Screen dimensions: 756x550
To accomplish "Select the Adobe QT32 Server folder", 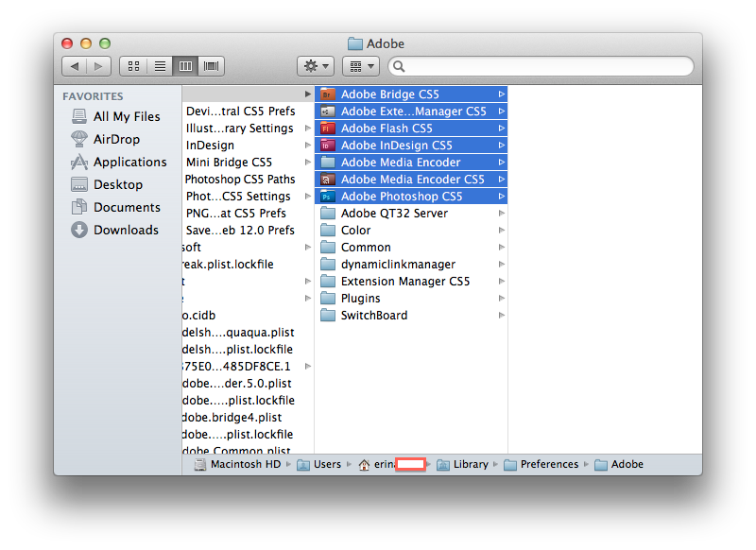I will coord(411,213).
